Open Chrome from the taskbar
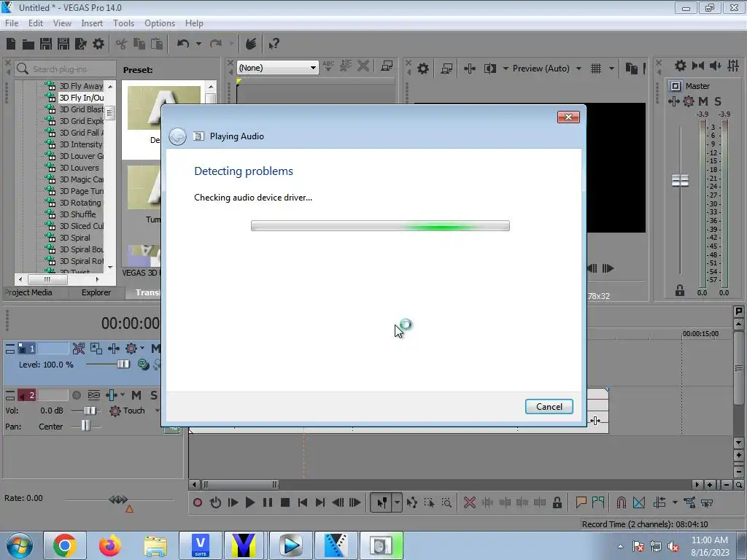Image resolution: width=747 pixels, height=560 pixels. tap(65, 545)
